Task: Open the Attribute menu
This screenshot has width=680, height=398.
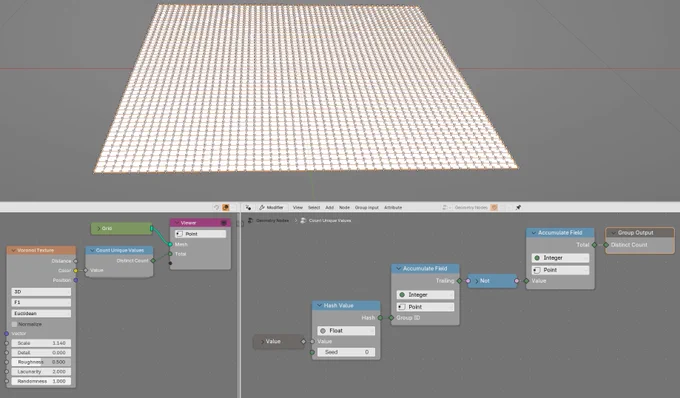Action: [x=393, y=208]
